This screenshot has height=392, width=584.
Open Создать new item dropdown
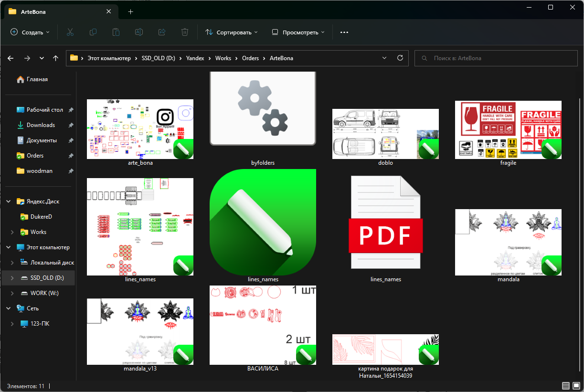(30, 32)
